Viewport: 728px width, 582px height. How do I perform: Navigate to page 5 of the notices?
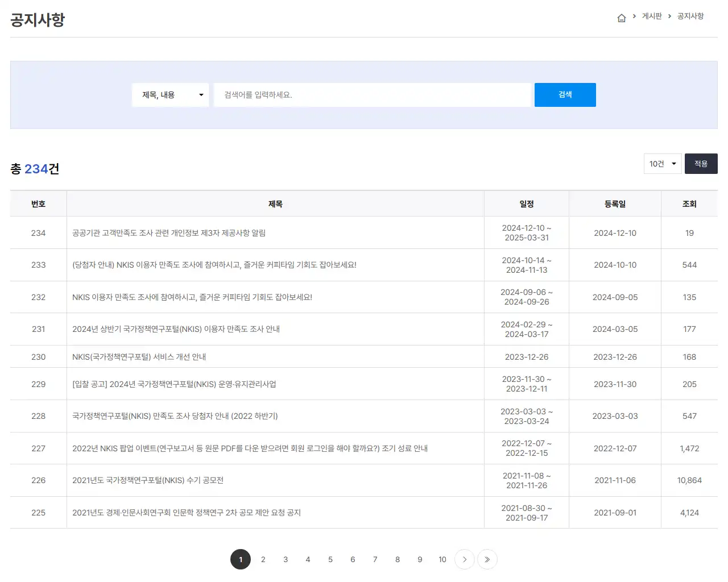point(330,559)
